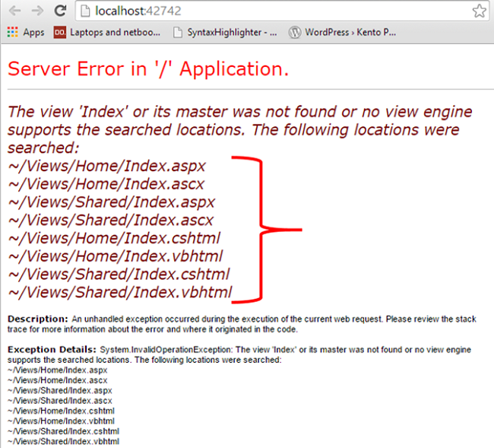The image size is (494, 448).
Task: Click the bold 'Description:' label
Action: pyautogui.click(x=38, y=319)
